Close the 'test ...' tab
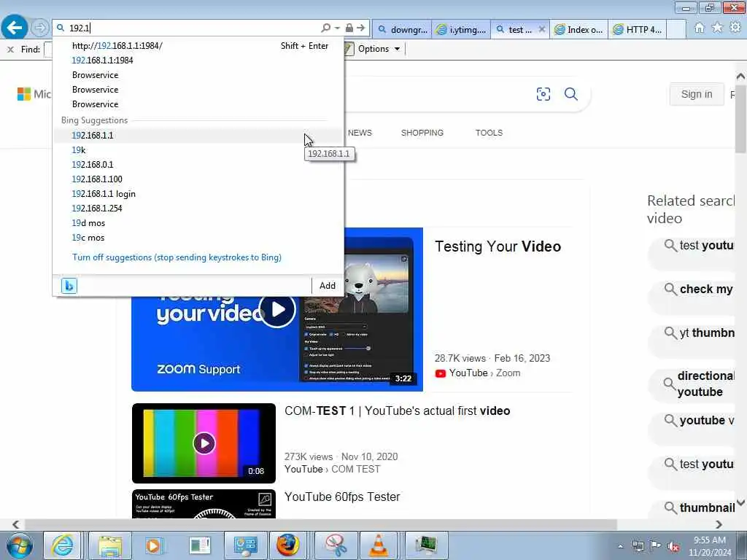This screenshot has width=747, height=560. 542,29
